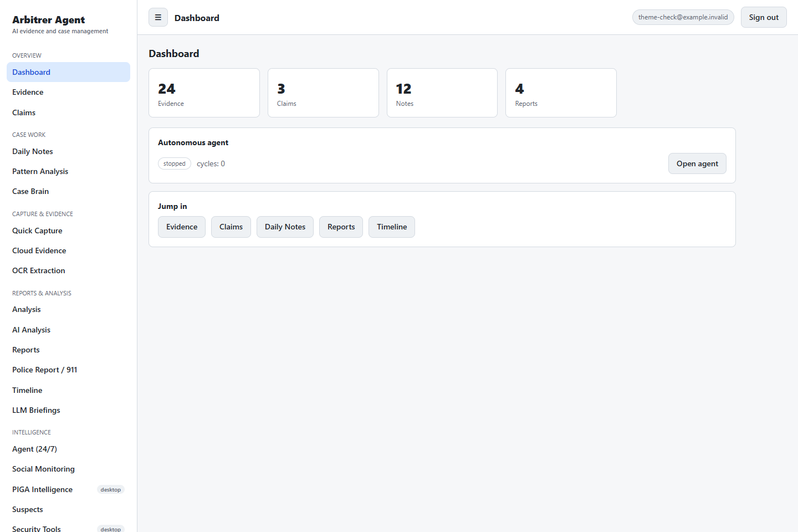Jump in to Evidence button
This screenshot has height=532, width=798.
(182, 227)
